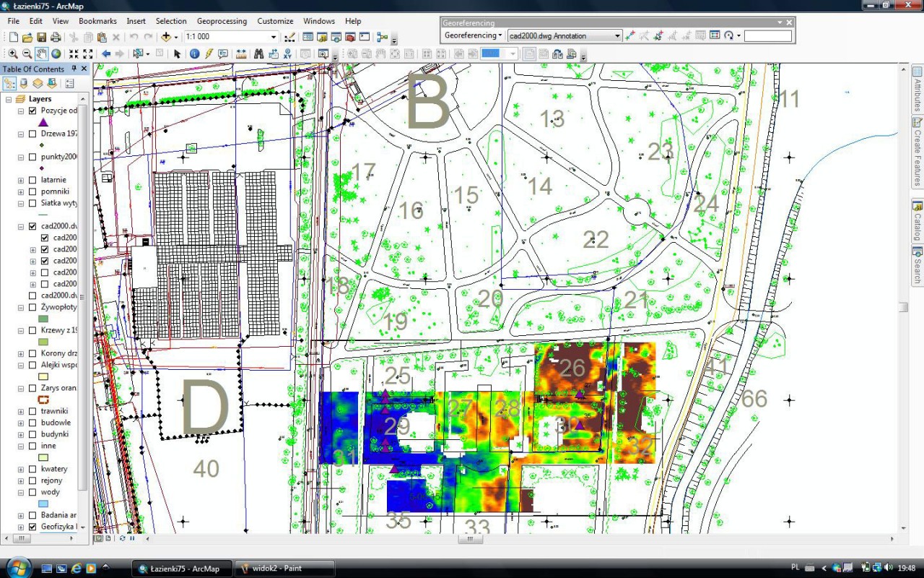Open the Georeferencing menu dropdown
This screenshot has height=578, width=924.
[x=474, y=35]
